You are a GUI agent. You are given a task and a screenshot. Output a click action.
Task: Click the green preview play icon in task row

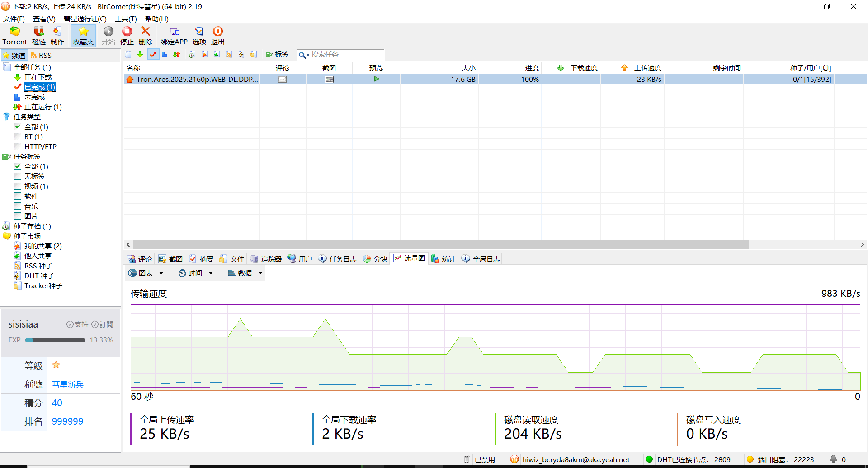(376, 79)
